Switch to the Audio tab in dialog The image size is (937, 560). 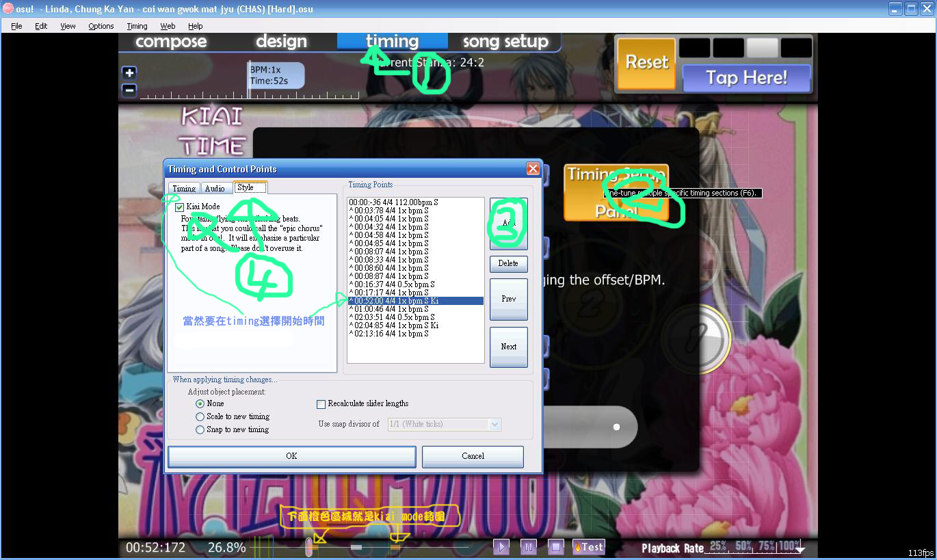click(215, 188)
